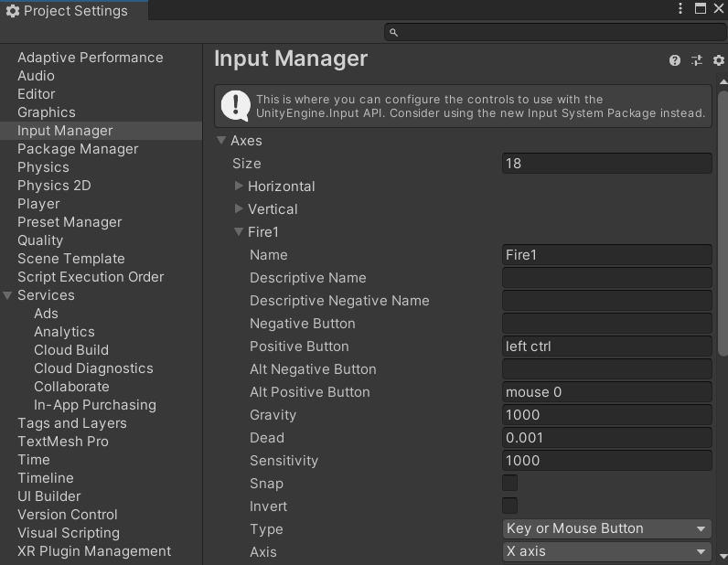Click the Dead value field 0.001
The height and width of the screenshot is (565, 728).
(607, 438)
